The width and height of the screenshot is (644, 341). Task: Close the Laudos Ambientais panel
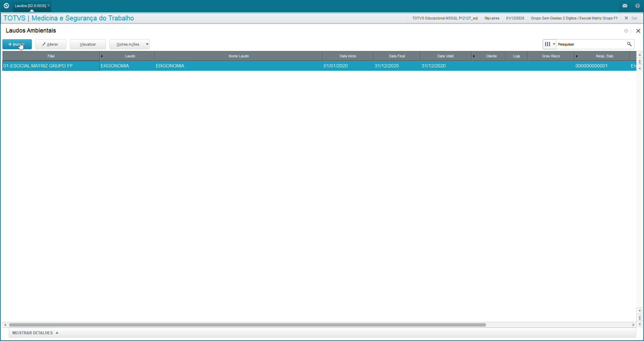(x=638, y=31)
